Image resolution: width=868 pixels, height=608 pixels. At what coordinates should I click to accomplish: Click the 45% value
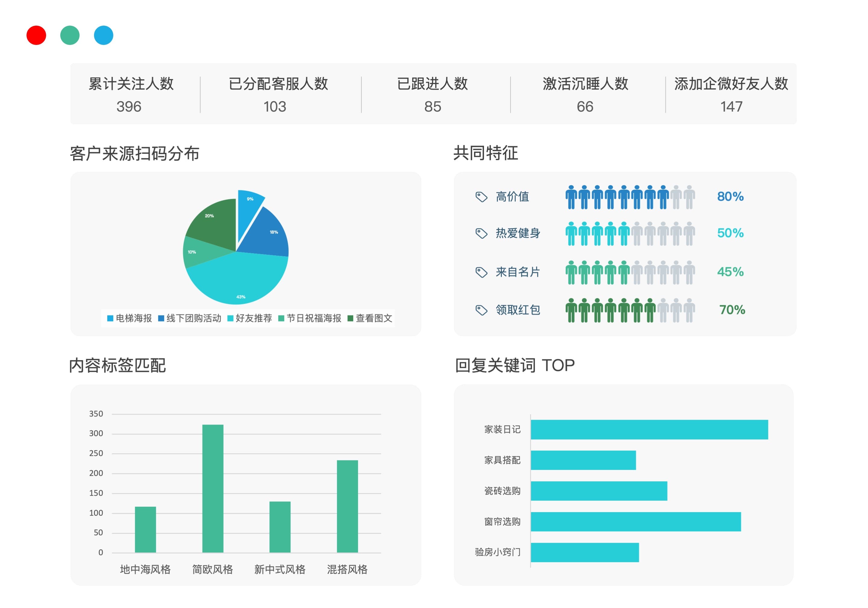pos(730,272)
